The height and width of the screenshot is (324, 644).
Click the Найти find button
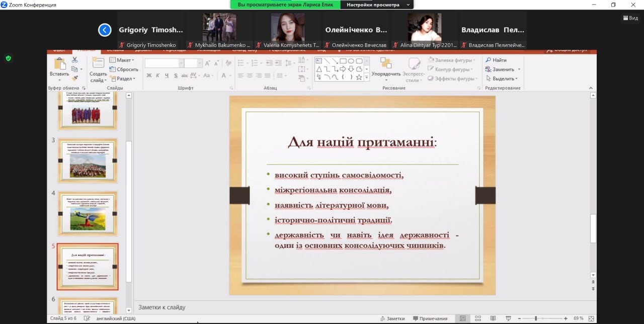click(496, 60)
